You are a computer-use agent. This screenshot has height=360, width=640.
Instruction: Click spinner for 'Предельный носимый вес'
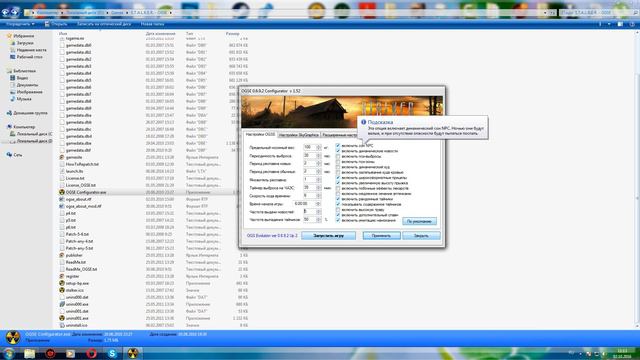[x=318, y=147]
